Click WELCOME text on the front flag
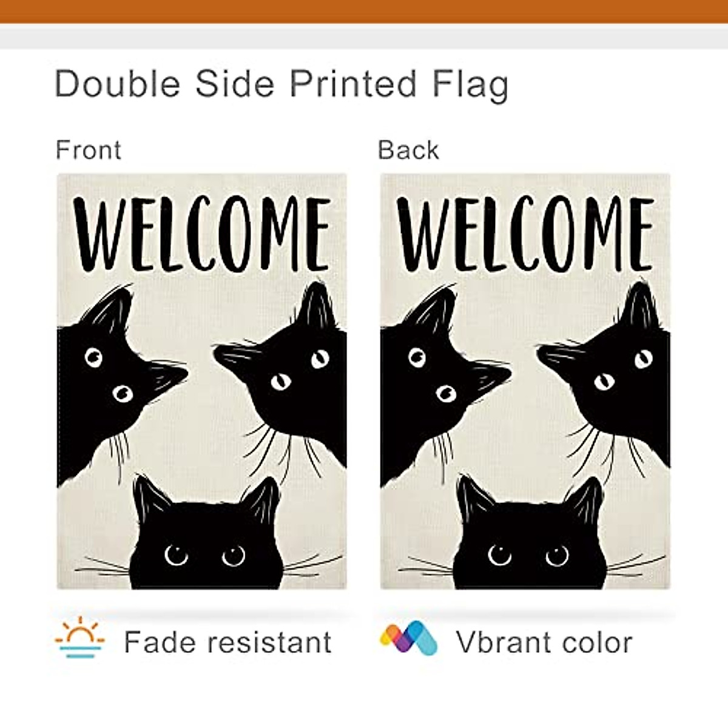The image size is (728, 728). point(202,235)
